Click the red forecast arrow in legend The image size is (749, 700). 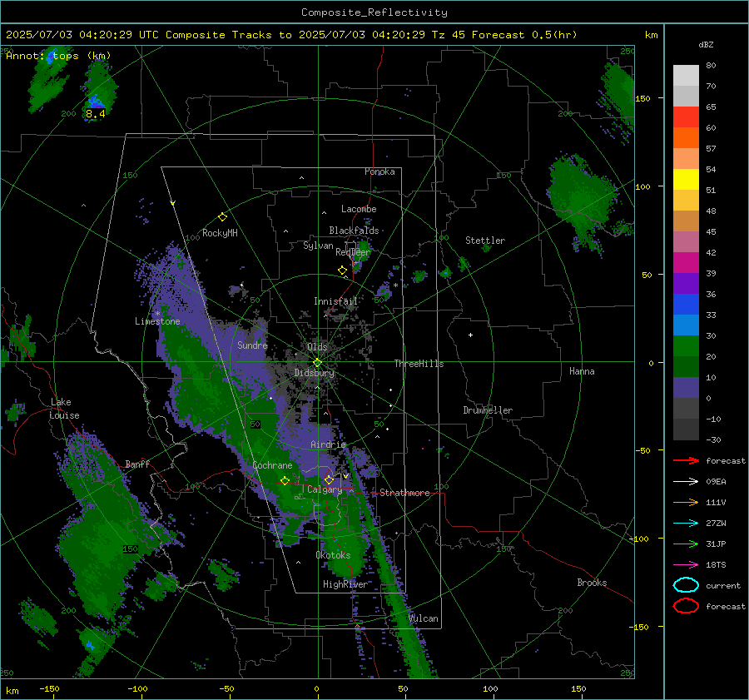pos(686,460)
